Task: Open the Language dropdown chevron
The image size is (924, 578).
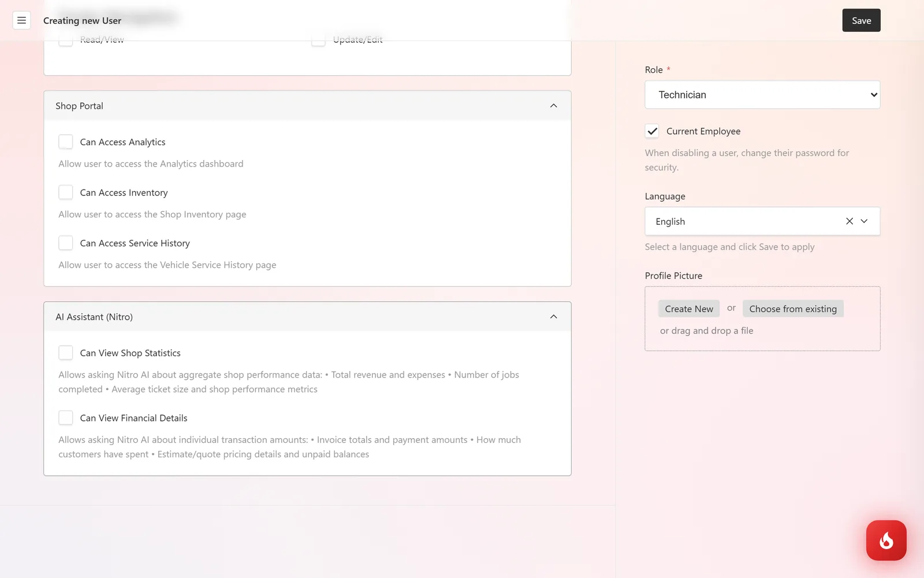Action: pyautogui.click(x=864, y=221)
